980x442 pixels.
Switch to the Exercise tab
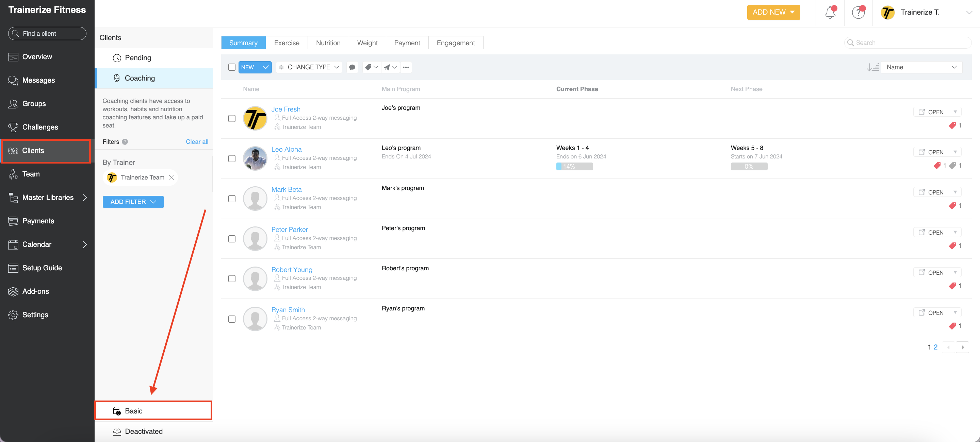point(287,43)
